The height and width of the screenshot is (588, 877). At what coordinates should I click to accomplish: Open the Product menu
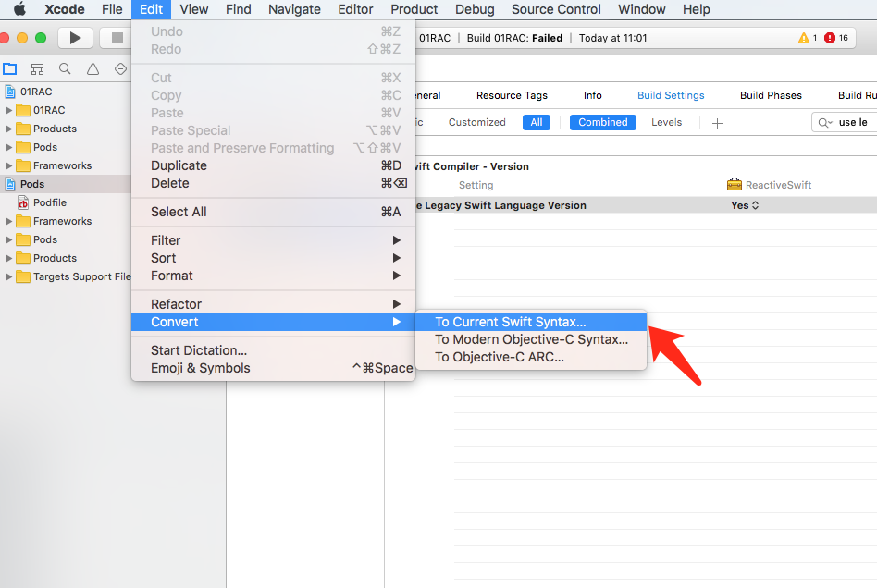(x=414, y=9)
